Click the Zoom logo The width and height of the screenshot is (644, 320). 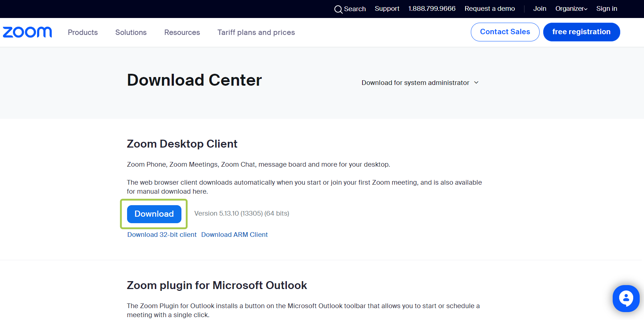click(x=27, y=32)
